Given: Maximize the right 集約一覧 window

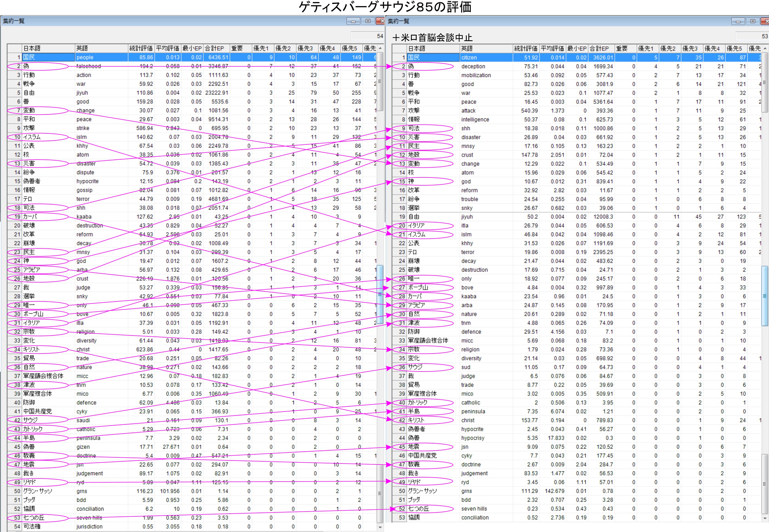Looking at the screenshot, I should coord(752,21).
